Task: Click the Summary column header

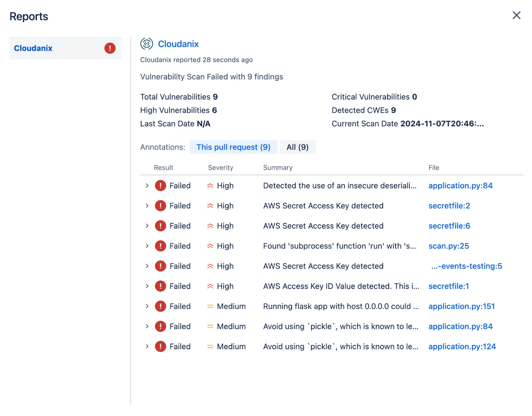Action: 278,168
